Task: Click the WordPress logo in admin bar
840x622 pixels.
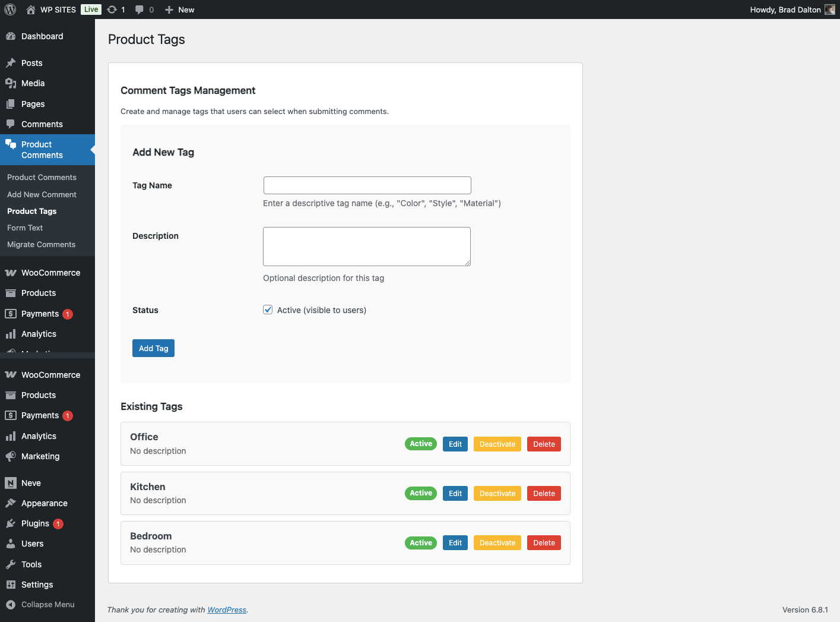Action: click(x=10, y=10)
